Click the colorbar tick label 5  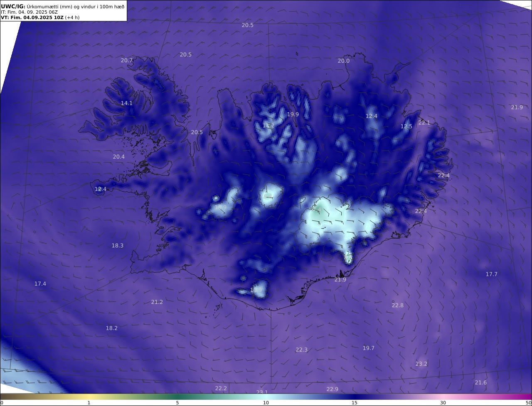(177, 403)
